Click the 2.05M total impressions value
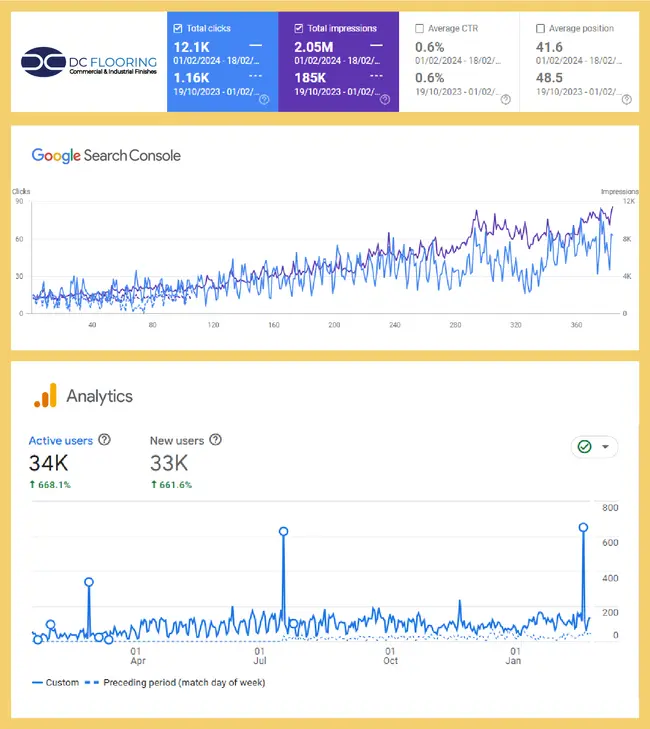 [x=314, y=47]
